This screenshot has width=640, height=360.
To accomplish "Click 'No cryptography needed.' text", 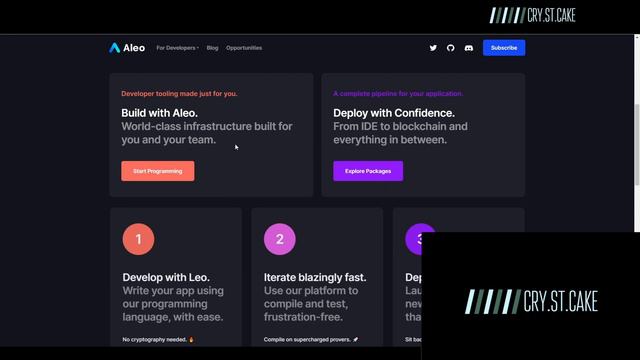I will 155,340.
